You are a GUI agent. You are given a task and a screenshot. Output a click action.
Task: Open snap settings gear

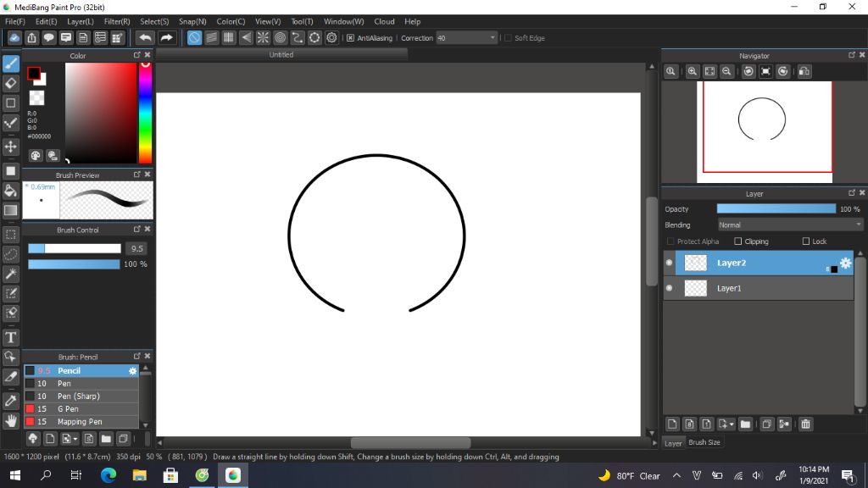pos(331,37)
